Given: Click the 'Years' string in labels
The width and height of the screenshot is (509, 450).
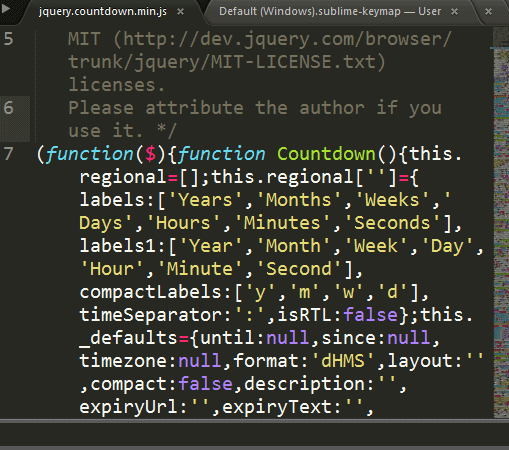Looking at the screenshot, I should click(x=205, y=200).
